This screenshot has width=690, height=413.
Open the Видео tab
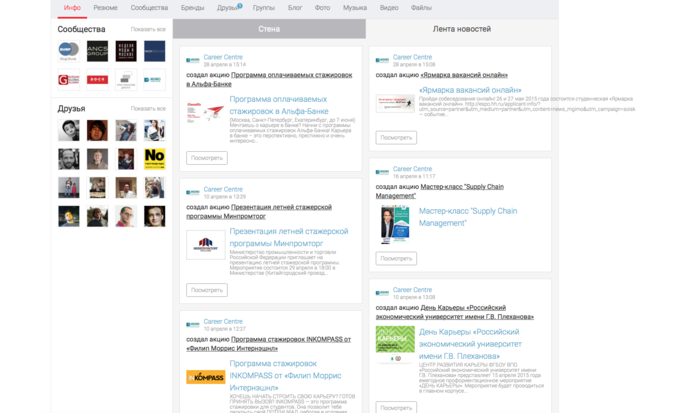pos(389,8)
